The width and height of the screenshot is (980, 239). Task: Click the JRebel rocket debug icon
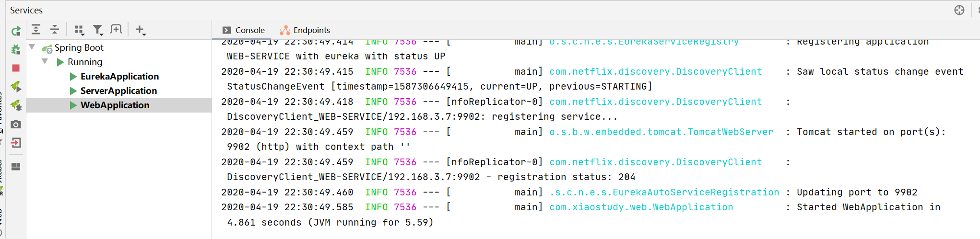(16, 105)
